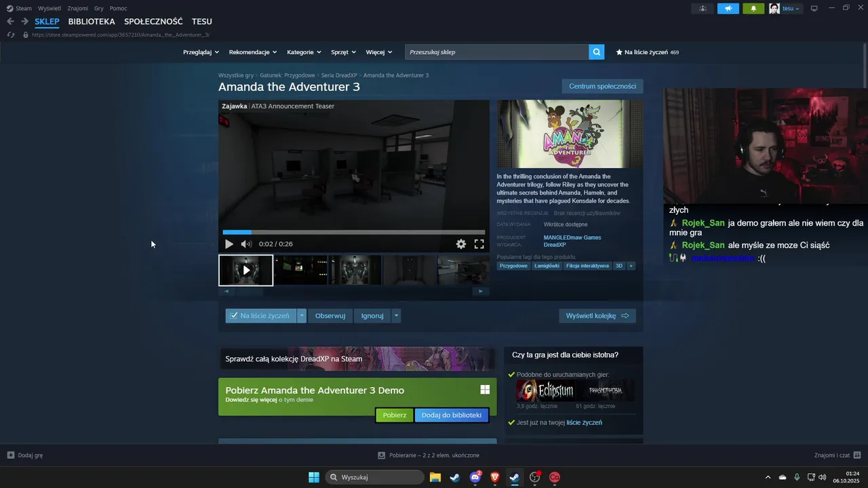
Task: Click the Dodaj grę plus icon
Action: [x=11, y=455]
